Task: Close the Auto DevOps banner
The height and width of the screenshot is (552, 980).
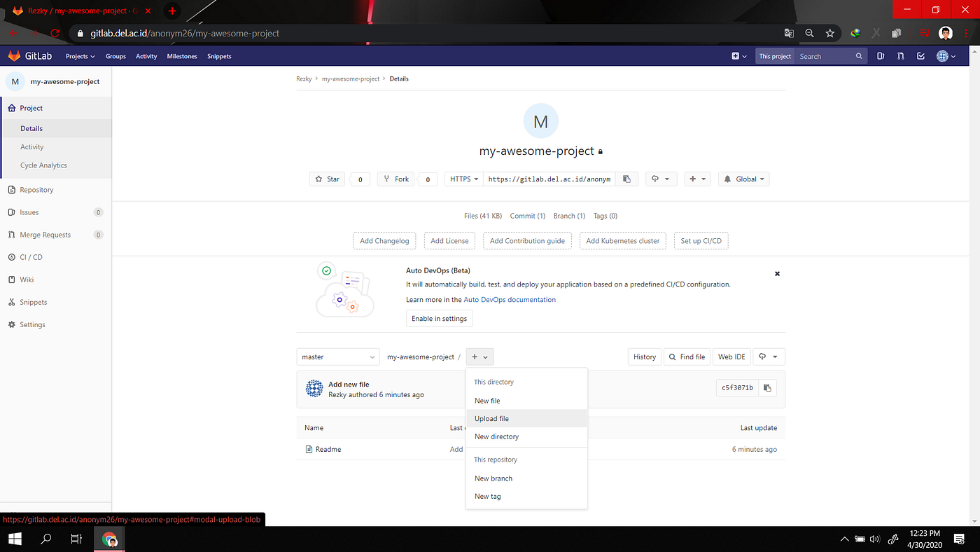Action: pos(777,274)
